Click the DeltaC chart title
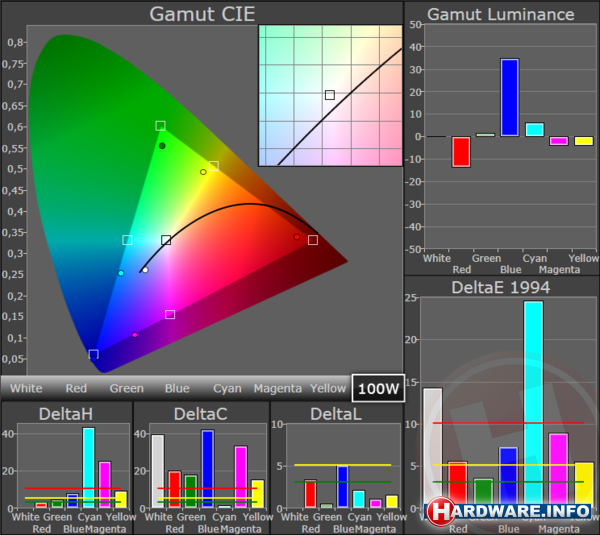The width and height of the screenshot is (600, 535). (201, 414)
